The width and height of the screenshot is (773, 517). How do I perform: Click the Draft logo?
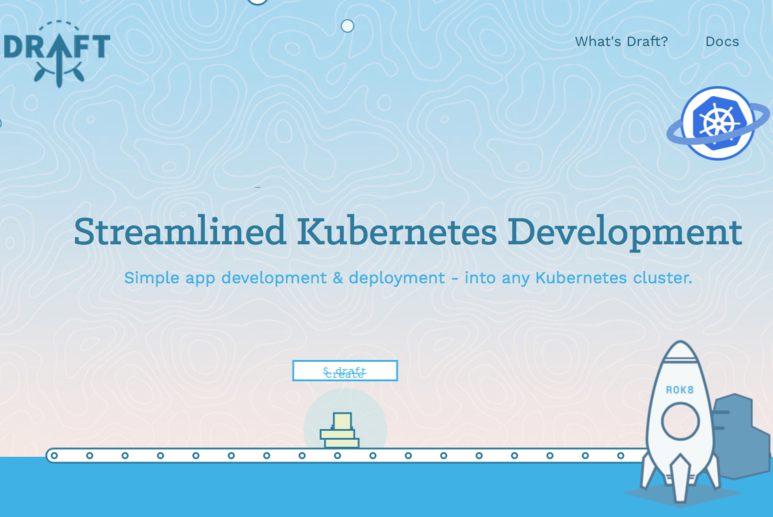pyautogui.click(x=56, y=54)
